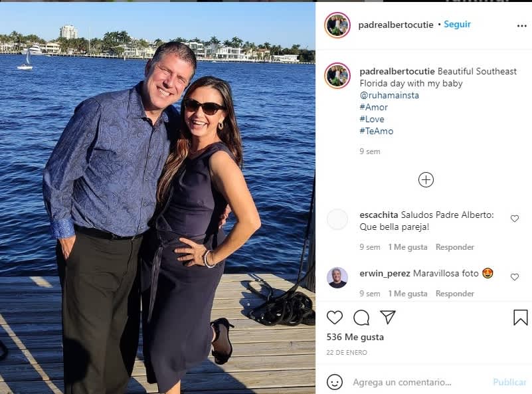Like the post with heart icon
This screenshot has width=532, height=394.
[x=335, y=318]
